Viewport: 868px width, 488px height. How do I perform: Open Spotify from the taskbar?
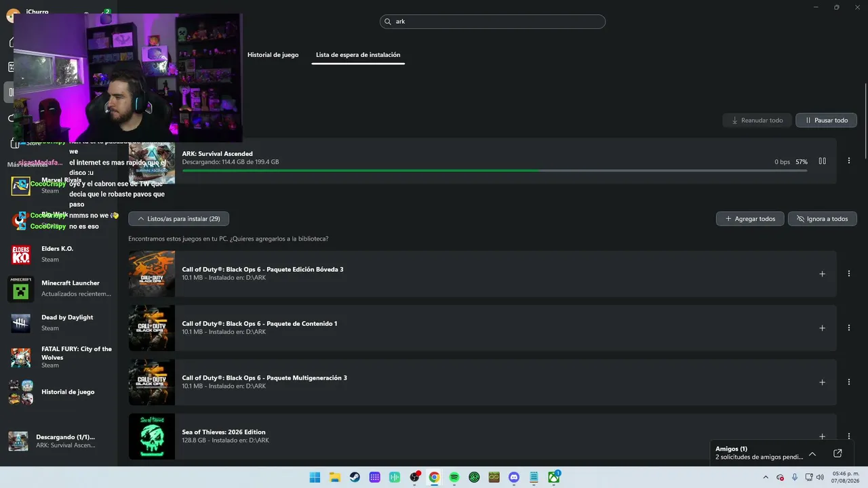tap(454, 477)
